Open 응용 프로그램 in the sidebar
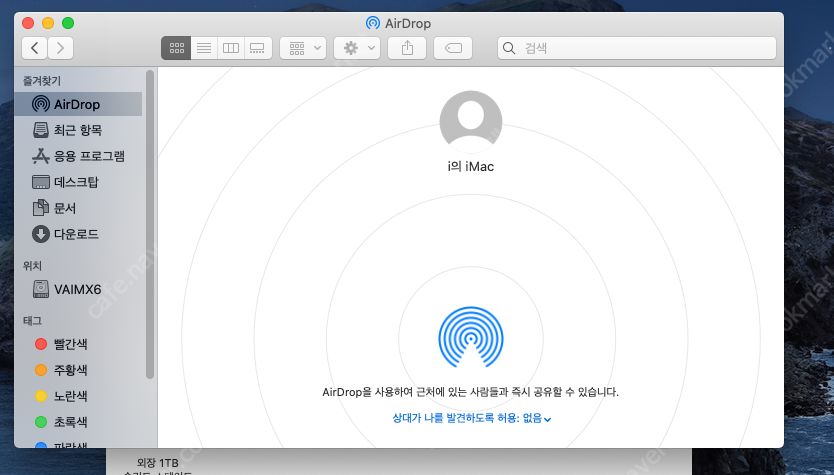Viewport: 834px width, 475px height. (78, 156)
